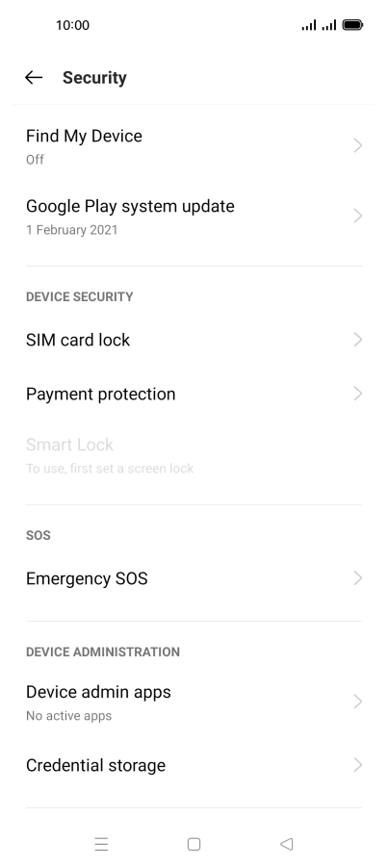Viewport: 388px width, 868px height.
Task: Tap the second signal strength icon
Action: pos(329,25)
